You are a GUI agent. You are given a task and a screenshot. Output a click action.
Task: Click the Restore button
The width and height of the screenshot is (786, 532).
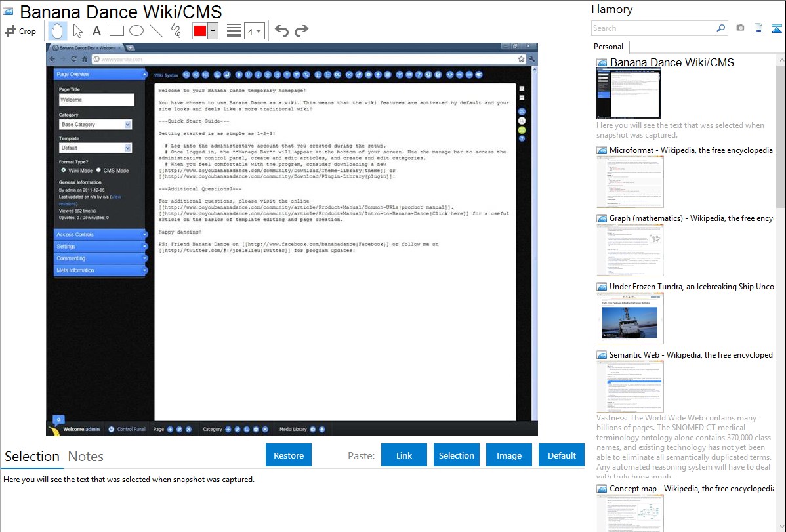tap(289, 455)
